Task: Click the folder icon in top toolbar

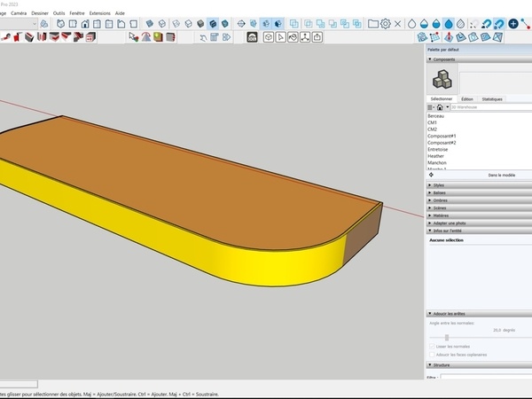Action: tap(373, 23)
